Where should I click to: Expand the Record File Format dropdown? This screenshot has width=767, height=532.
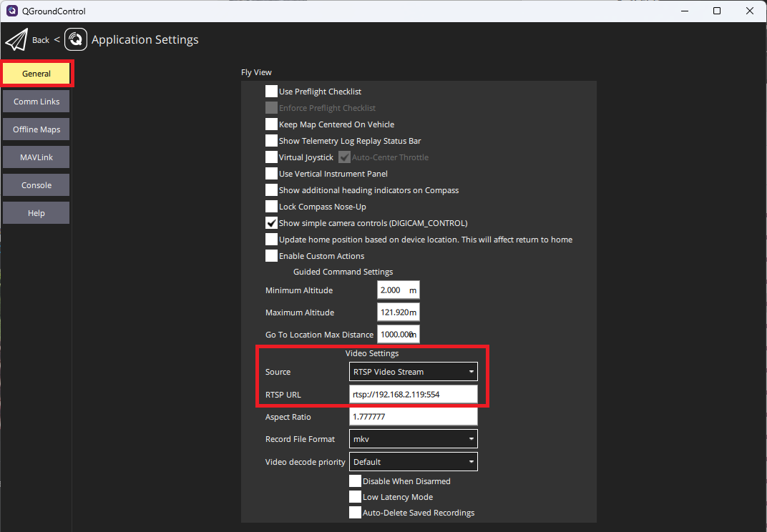[x=413, y=439]
